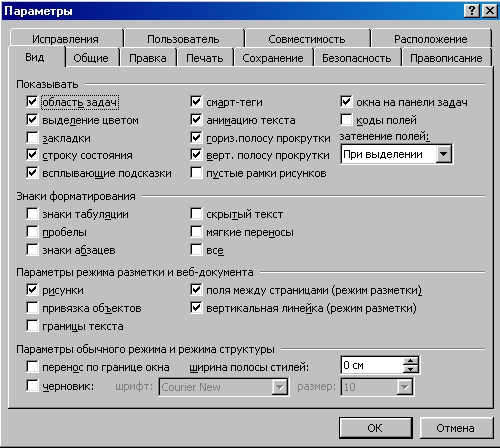Enable скрытый текст checkbox
Screen dimensions: 500x448
point(196,213)
